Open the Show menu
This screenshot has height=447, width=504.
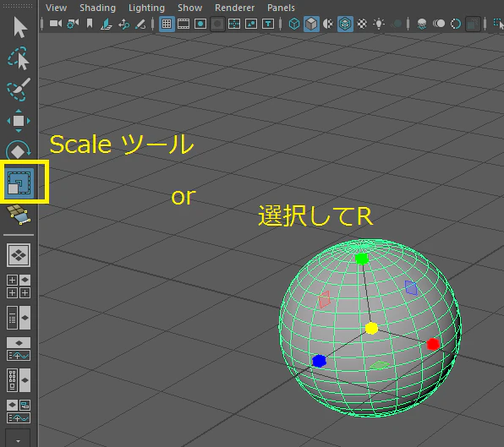click(x=190, y=8)
